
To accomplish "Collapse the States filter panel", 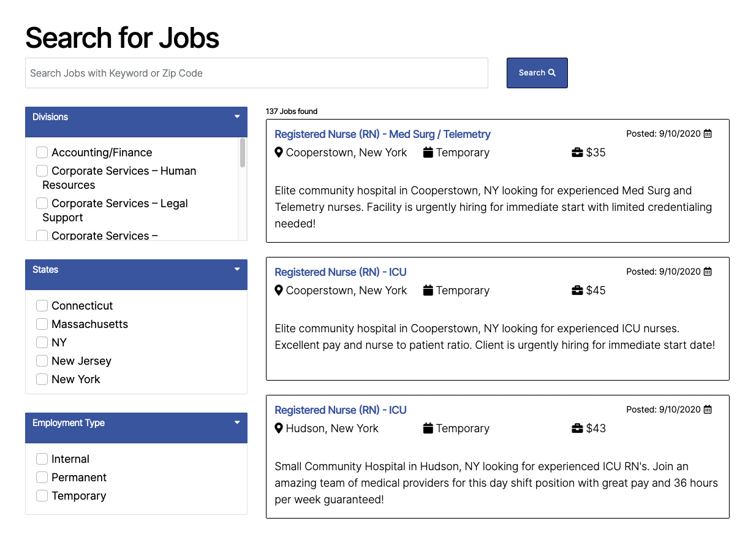I will [x=237, y=268].
